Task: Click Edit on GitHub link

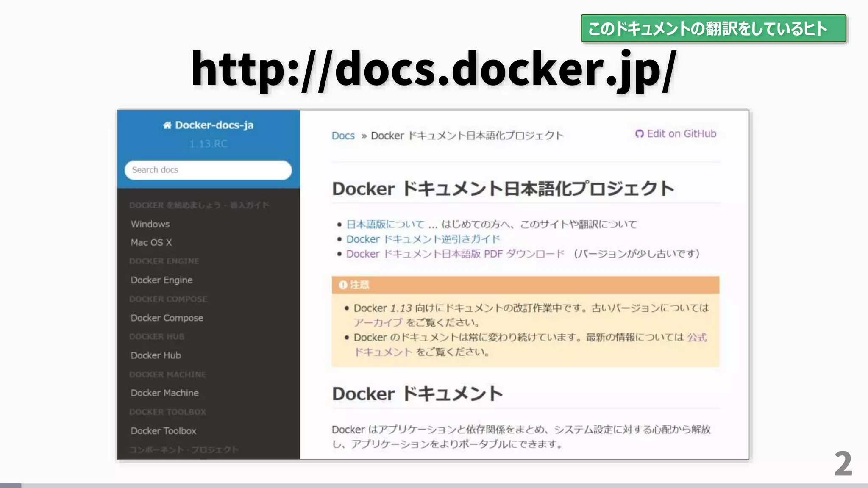Action: 676,134
